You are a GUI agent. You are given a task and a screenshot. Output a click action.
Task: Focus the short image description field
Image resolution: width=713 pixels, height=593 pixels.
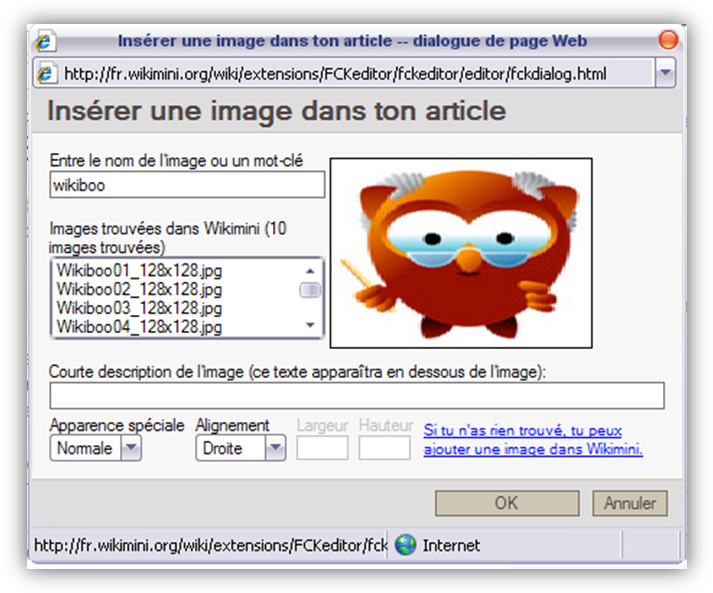coord(357,396)
